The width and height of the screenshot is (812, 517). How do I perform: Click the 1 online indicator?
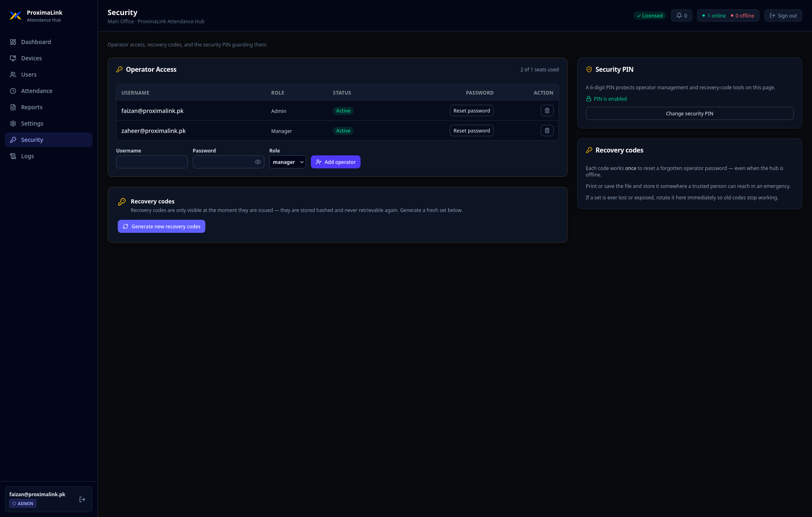point(714,15)
